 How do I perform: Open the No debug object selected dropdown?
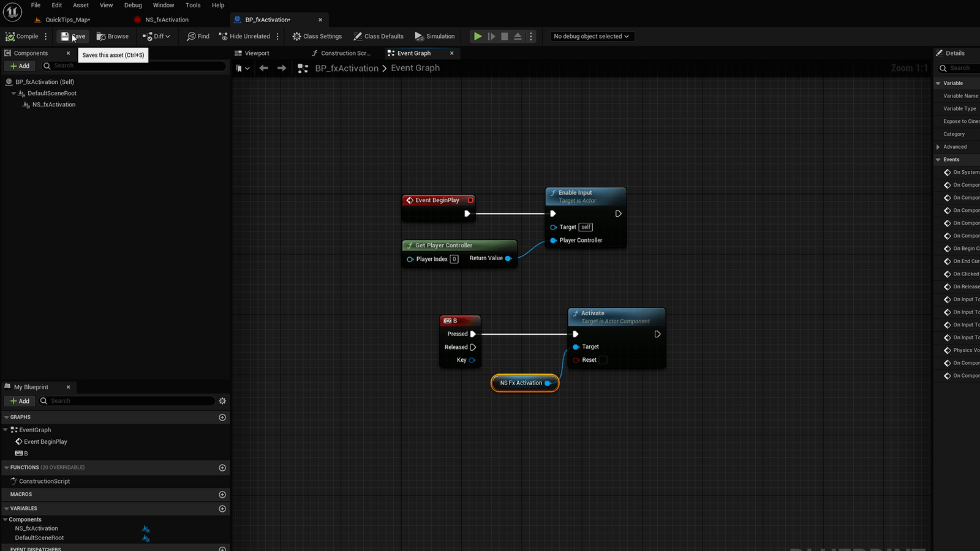(590, 36)
